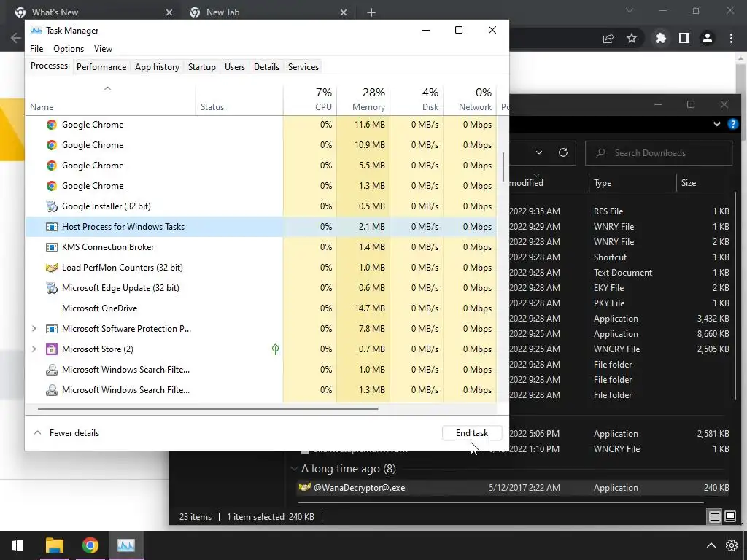The image size is (747, 560).
Task: Click the Task Manager taskbar icon
Action: (125, 545)
